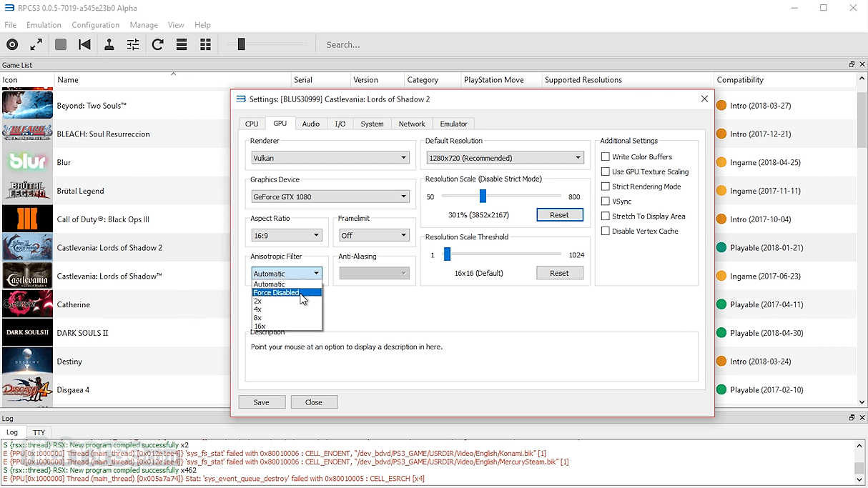This screenshot has width=868, height=488.
Task: Switch to the CPU settings tab
Action: click(x=252, y=124)
